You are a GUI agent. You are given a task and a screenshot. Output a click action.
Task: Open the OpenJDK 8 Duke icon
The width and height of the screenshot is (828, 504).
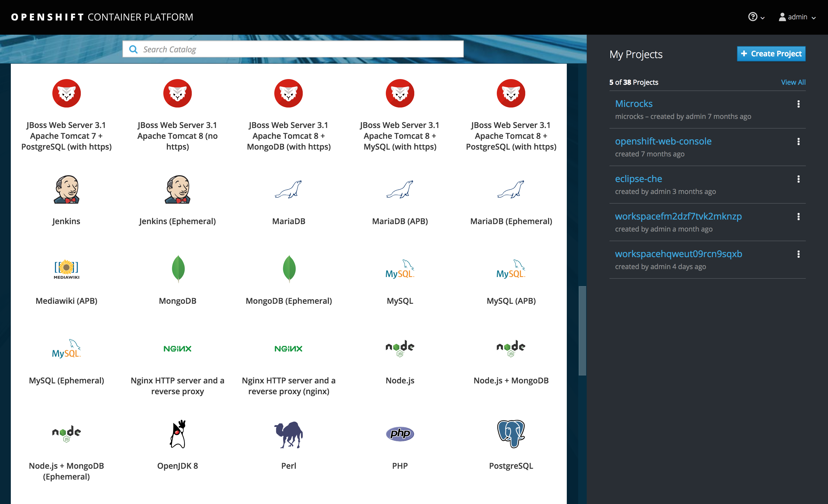[x=178, y=434]
